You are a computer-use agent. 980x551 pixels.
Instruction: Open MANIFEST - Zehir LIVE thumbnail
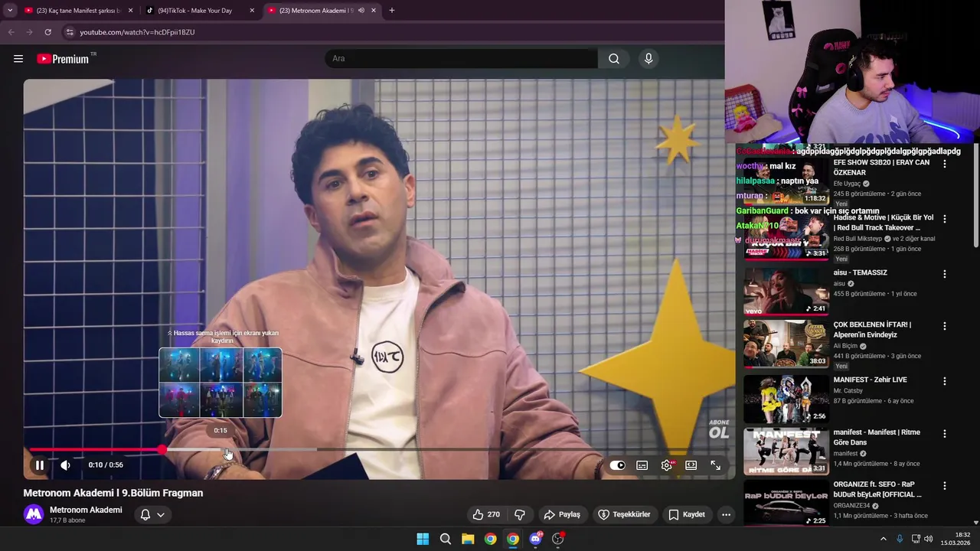[x=786, y=399]
